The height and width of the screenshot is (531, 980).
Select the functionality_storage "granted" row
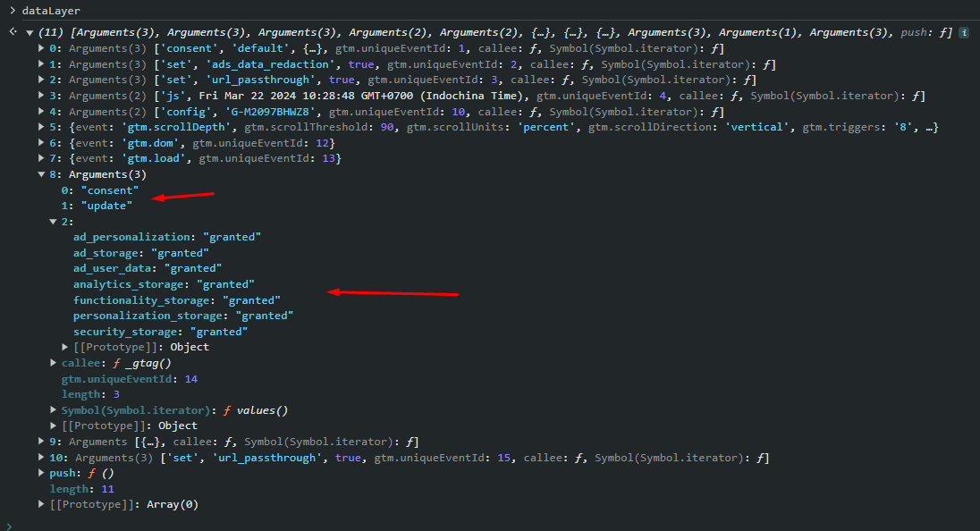177,300
